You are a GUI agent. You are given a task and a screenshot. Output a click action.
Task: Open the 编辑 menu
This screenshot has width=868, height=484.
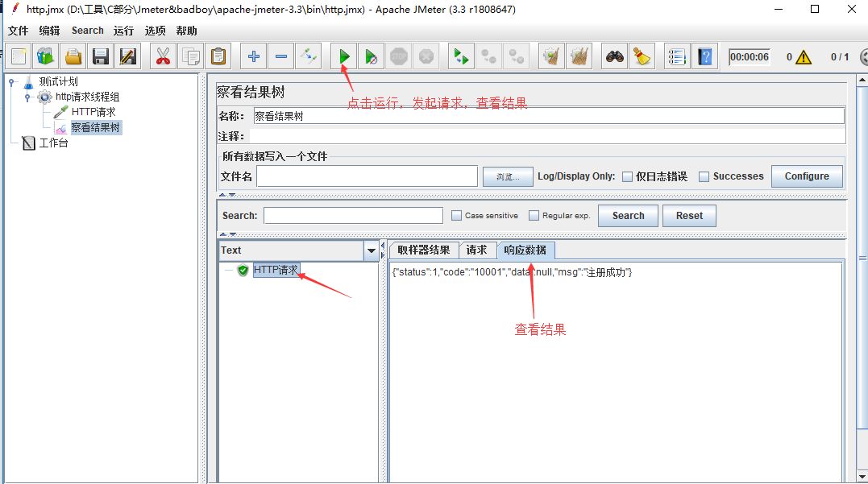pos(49,31)
